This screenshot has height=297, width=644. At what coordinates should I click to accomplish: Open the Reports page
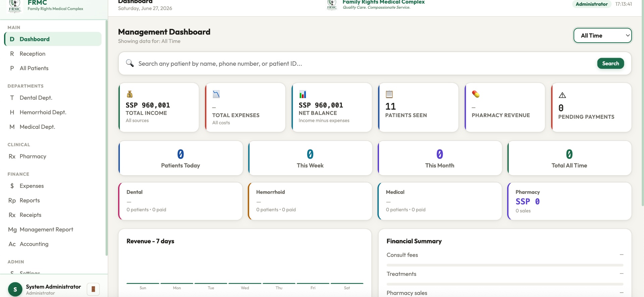click(53, 200)
